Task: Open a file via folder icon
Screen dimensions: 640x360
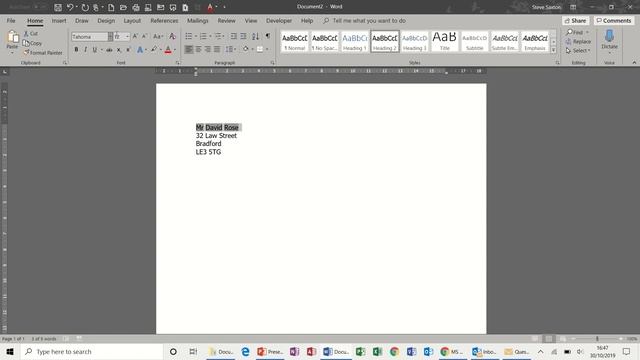Action: tap(123, 7)
